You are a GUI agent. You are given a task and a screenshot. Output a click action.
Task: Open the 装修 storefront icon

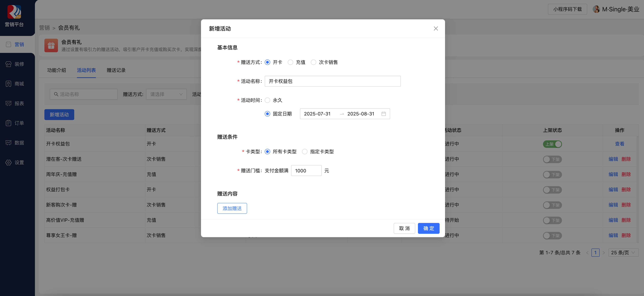pos(8,64)
